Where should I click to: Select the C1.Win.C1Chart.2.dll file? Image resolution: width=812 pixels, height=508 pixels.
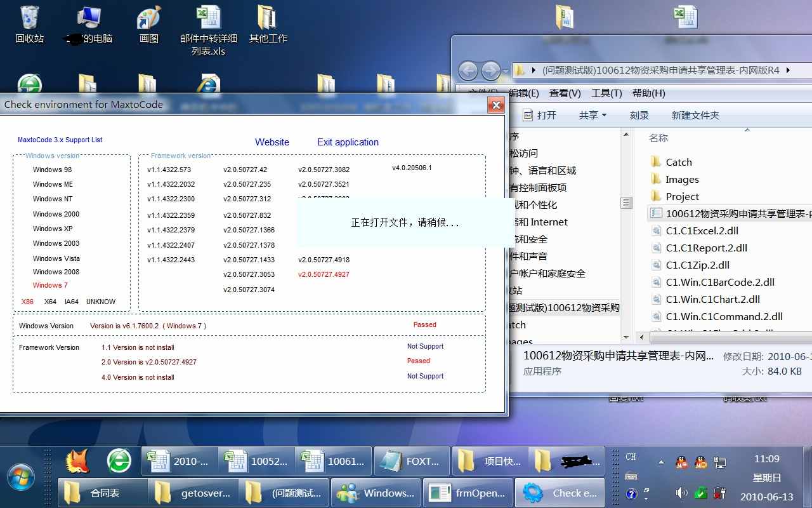[x=712, y=300]
